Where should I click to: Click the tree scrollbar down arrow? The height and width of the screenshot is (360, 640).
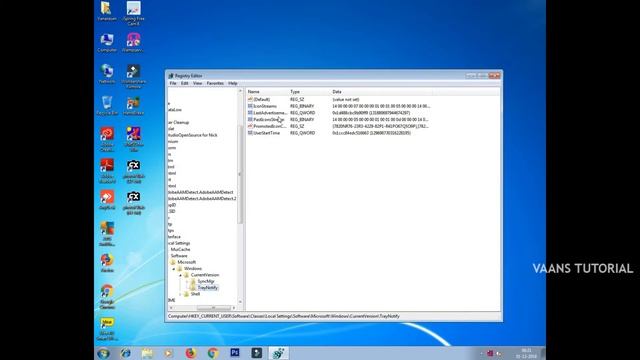pyautogui.click(x=240, y=302)
